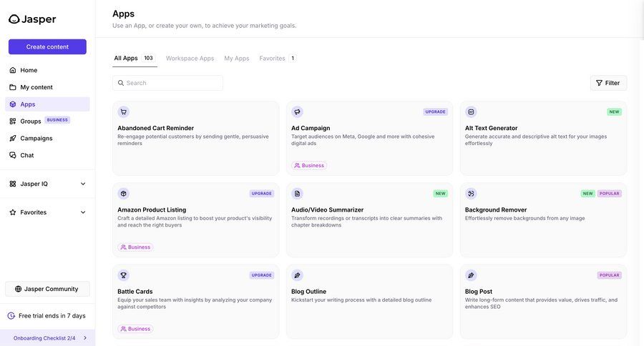Click NEW badge on Audio/Video Summarizer
This screenshot has height=346, width=644.
point(440,193)
